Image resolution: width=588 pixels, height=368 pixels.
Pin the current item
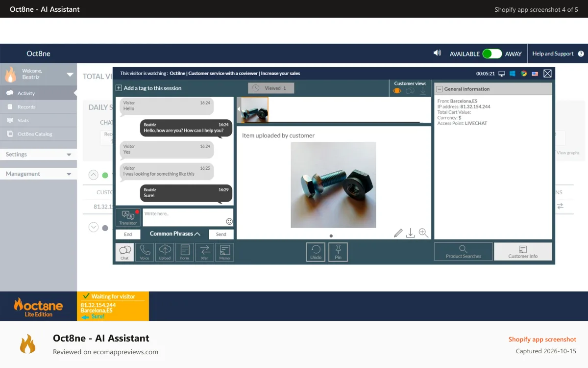(x=338, y=252)
